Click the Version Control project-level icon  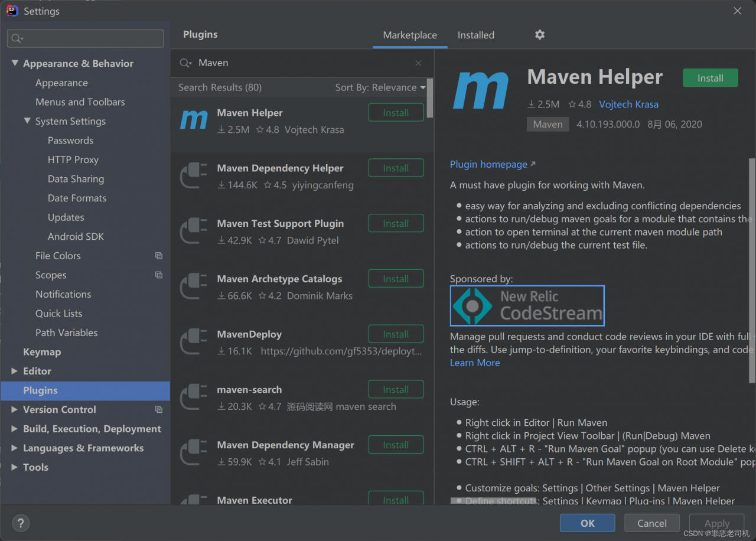pyautogui.click(x=158, y=409)
